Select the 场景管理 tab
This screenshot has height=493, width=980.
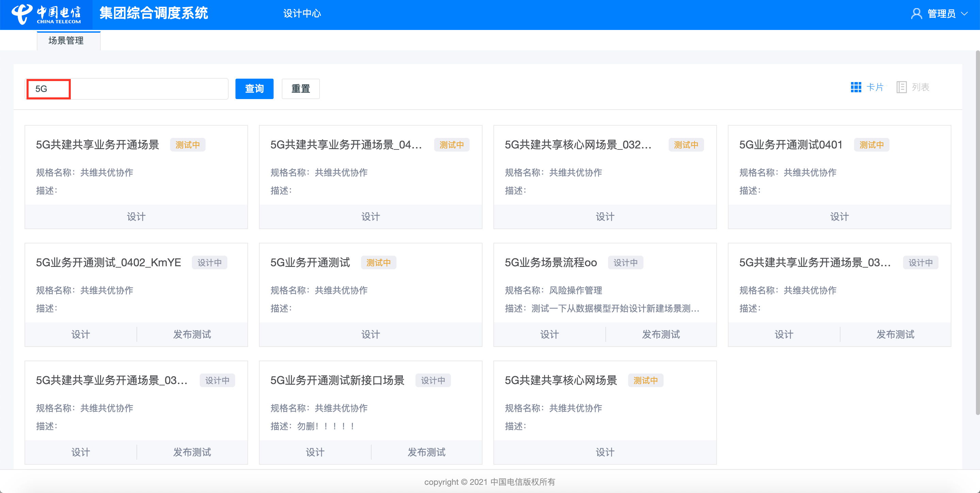pyautogui.click(x=66, y=41)
